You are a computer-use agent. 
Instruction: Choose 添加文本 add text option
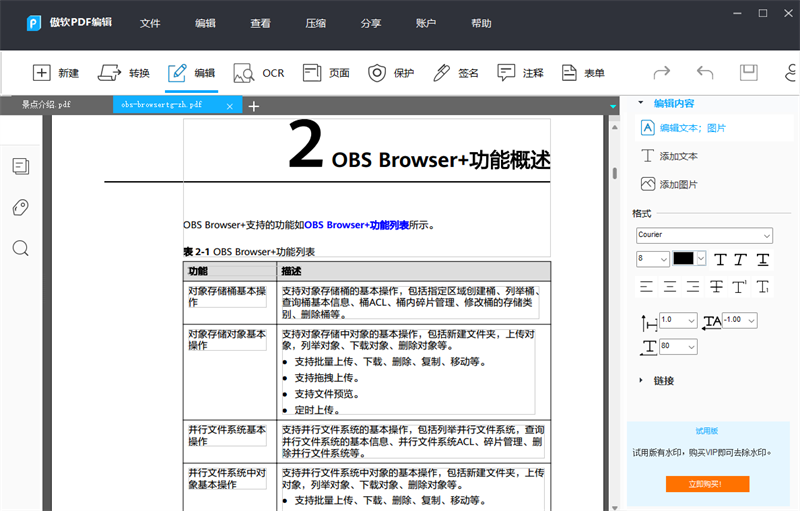[x=669, y=156]
